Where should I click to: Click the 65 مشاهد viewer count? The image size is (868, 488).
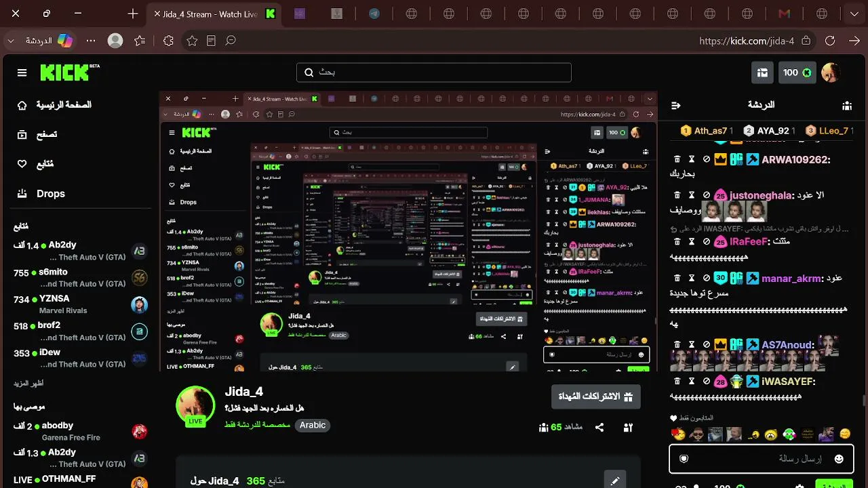coord(560,428)
